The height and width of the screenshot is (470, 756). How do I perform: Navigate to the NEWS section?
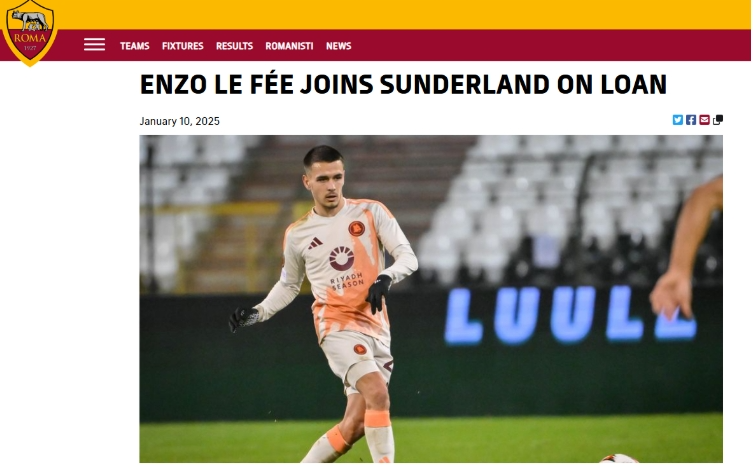tap(338, 46)
